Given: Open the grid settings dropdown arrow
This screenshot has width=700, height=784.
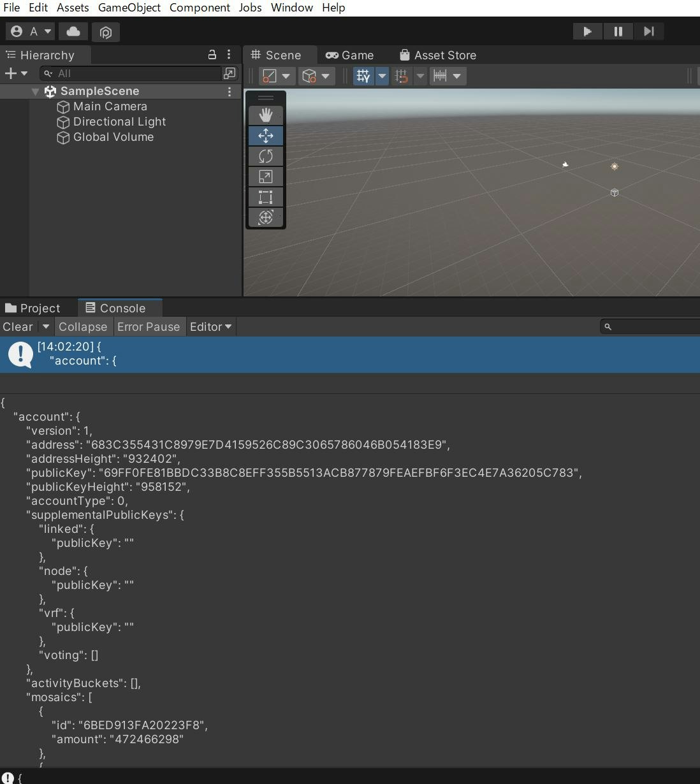Looking at the screenshot, I should point(382,76).
